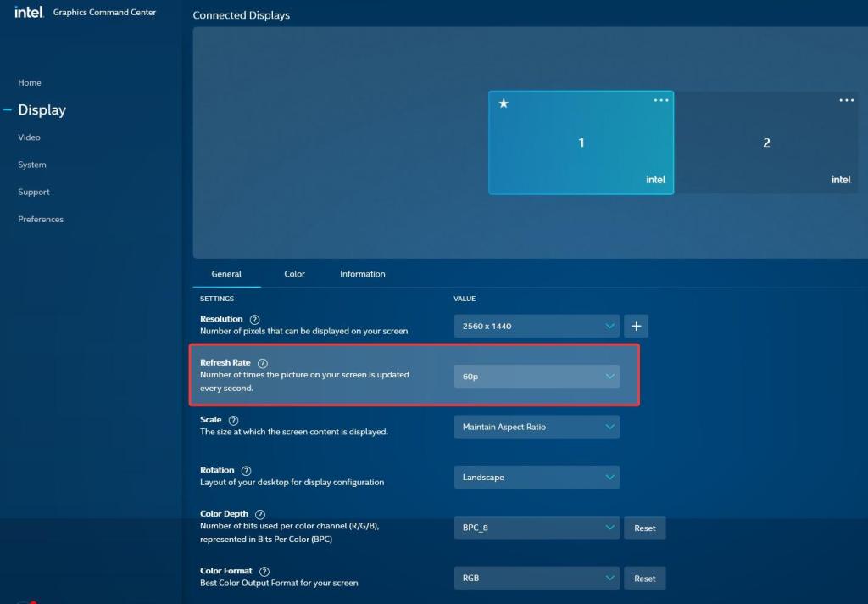Switch to the General tab
This screenshot has height=604, width=868.
[x=226, y=274]
